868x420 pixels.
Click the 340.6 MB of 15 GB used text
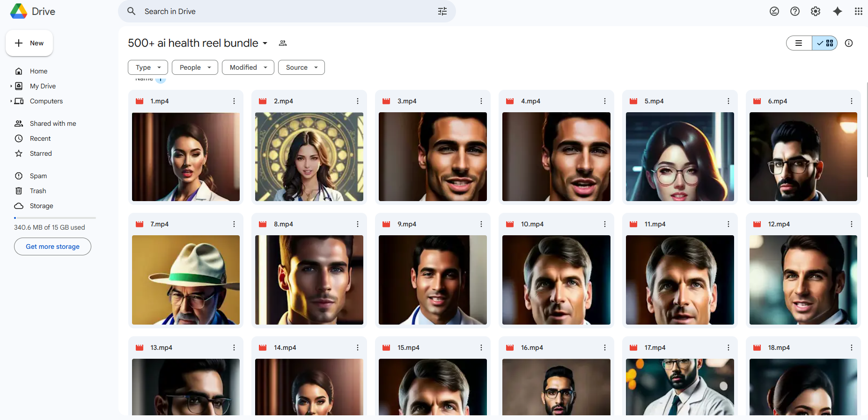click(x=50, y=227)
